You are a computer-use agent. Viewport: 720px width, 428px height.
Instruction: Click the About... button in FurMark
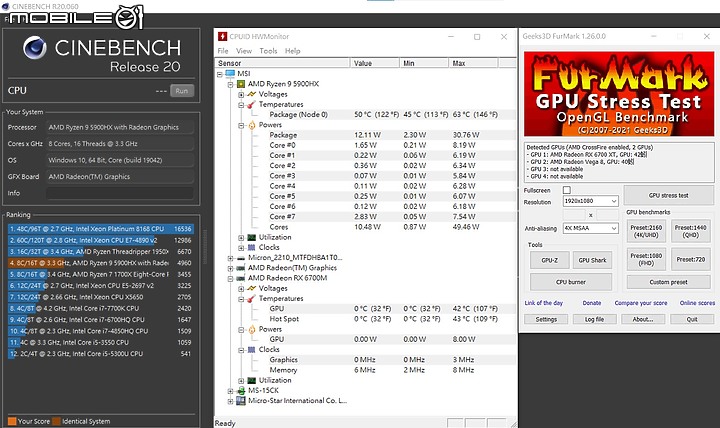point(643,319)
